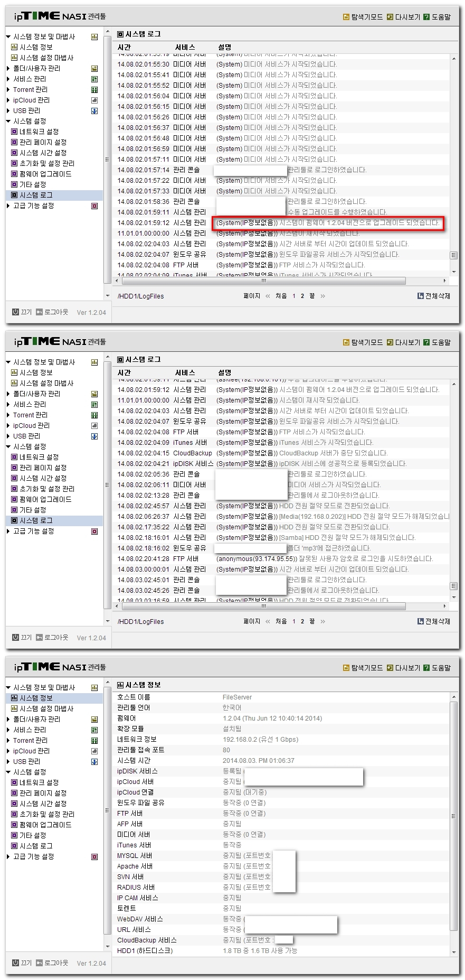Click horizontal scrollbar under the anonymous FTP log list
Screen dimensions: 465x980
click(264, 606)
